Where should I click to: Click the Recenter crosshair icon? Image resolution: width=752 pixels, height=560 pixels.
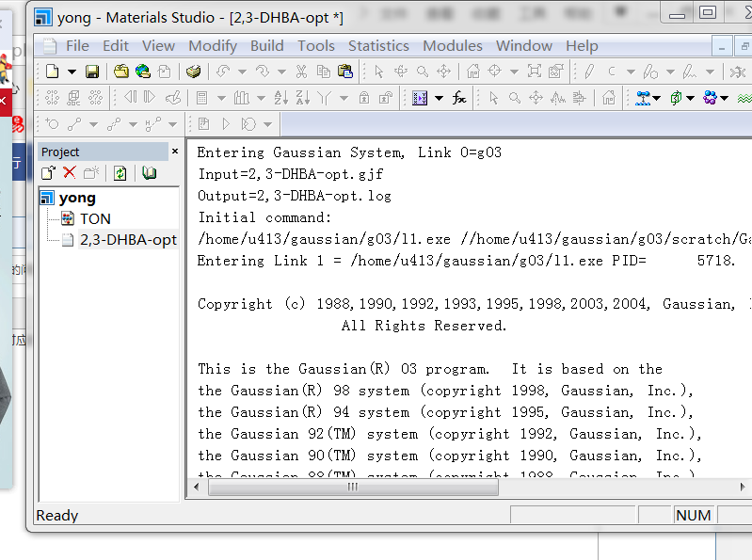tap(494, 72)
